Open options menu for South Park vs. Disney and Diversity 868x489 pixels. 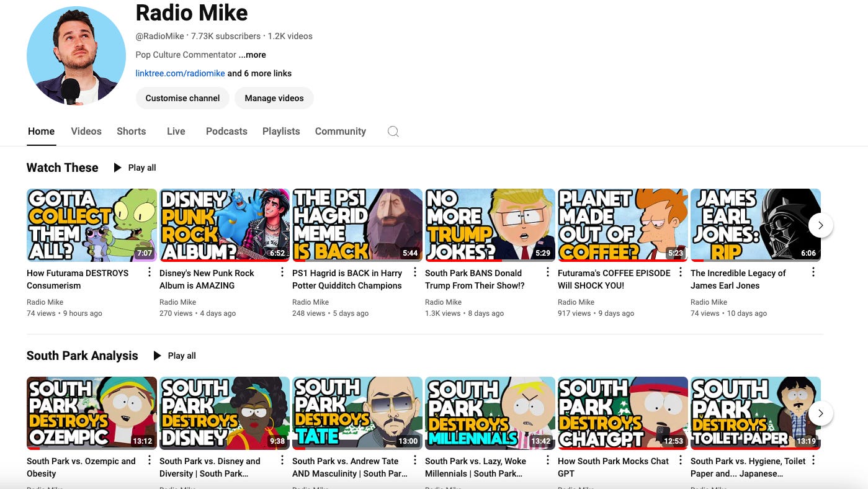click(x=282, y=460)
